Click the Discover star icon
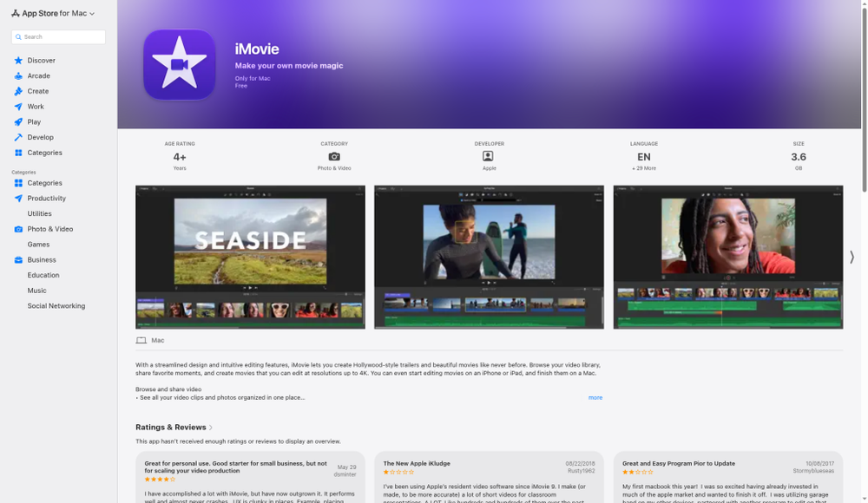The width and height of the screenshot is (868, 503). pos(18,61)
